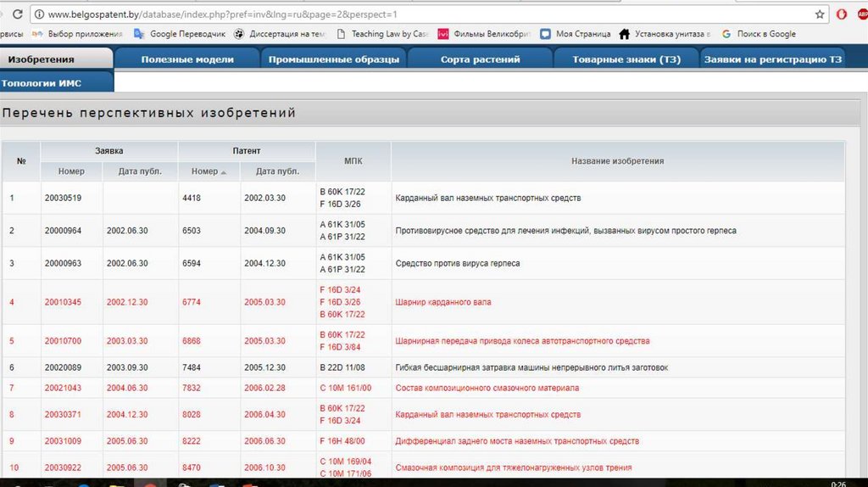The image size is (868, 487).
Task: Open Состав композиционного смазочного материала link
Action: (487, 388)
